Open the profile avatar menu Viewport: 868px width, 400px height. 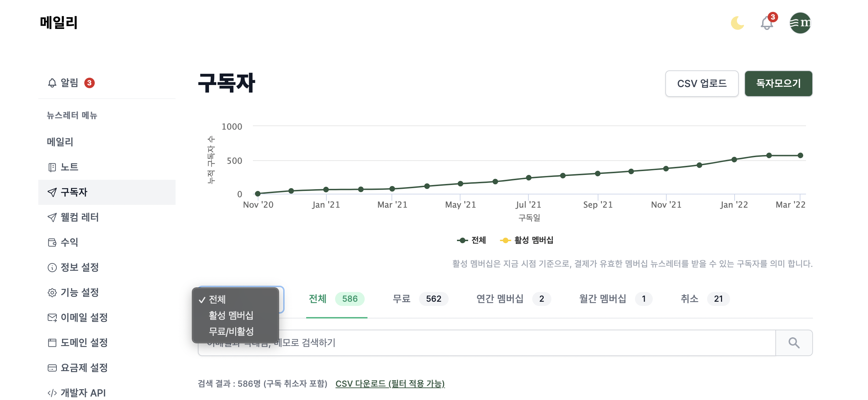[800, 23]
